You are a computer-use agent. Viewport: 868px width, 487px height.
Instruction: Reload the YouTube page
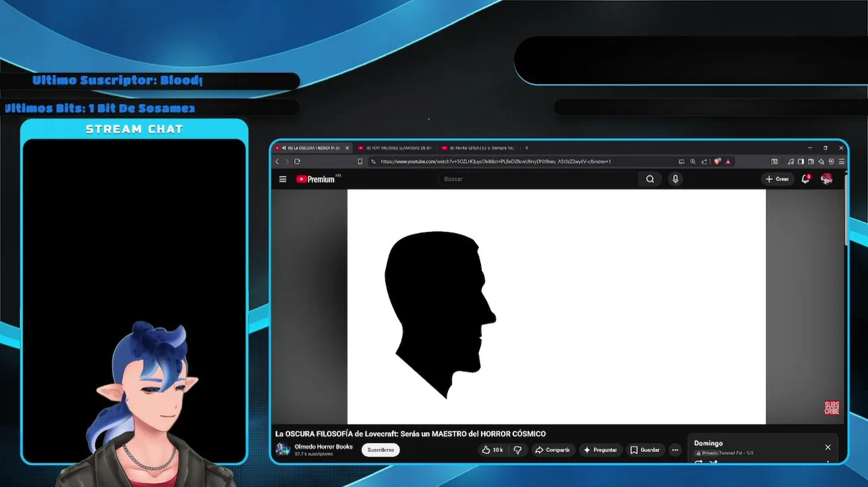pos(297,162)
